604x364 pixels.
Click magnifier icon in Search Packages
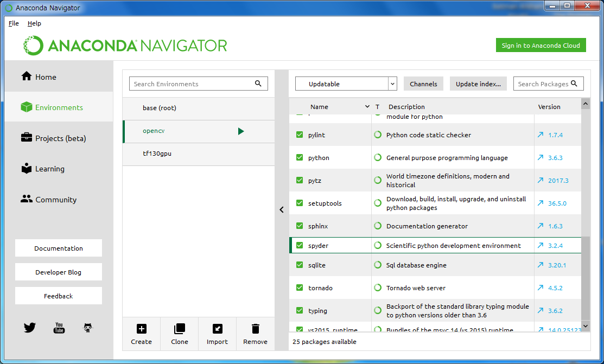click(574, 83)
